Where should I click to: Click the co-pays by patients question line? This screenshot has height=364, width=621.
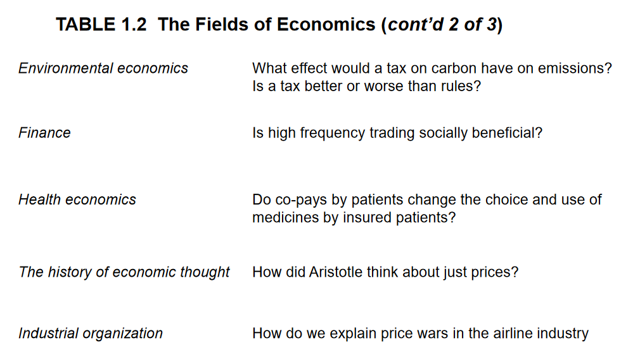[x=427, y=200]
